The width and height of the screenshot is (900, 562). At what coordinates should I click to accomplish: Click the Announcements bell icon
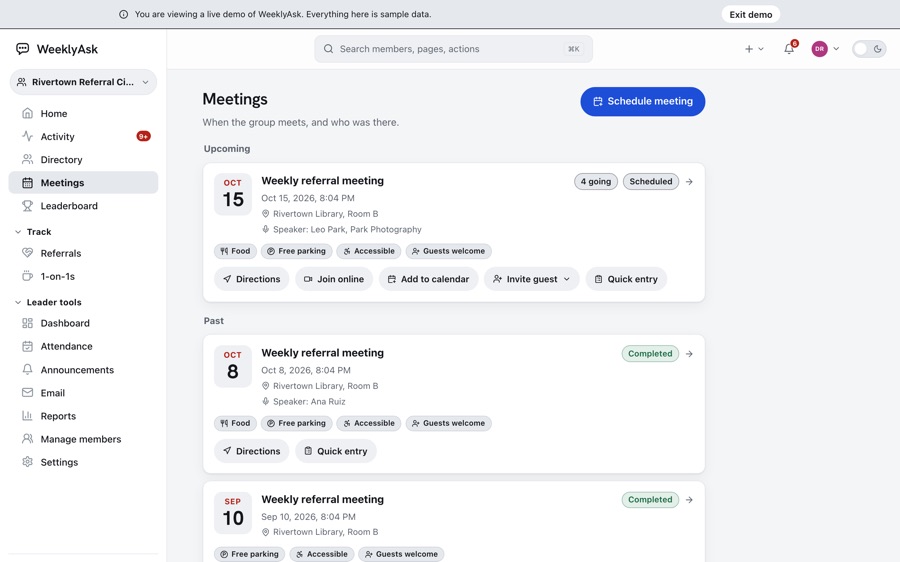(x=27, y=369)
